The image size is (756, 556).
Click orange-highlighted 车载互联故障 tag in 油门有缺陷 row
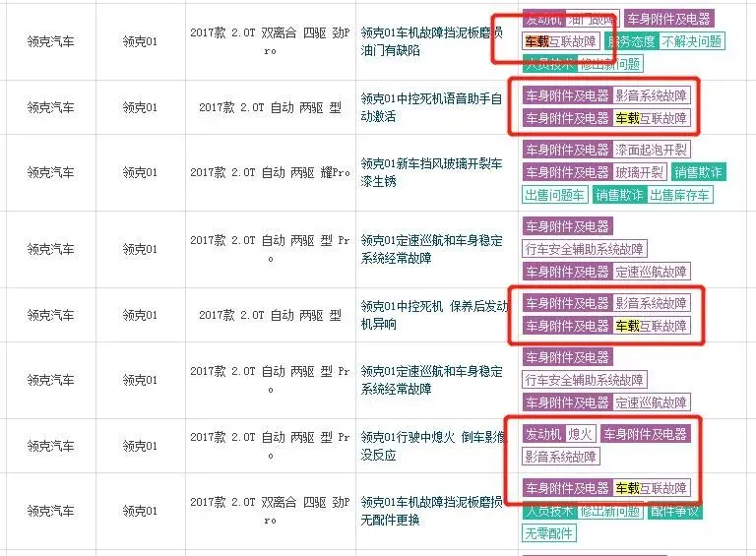(x=561, y=41)
